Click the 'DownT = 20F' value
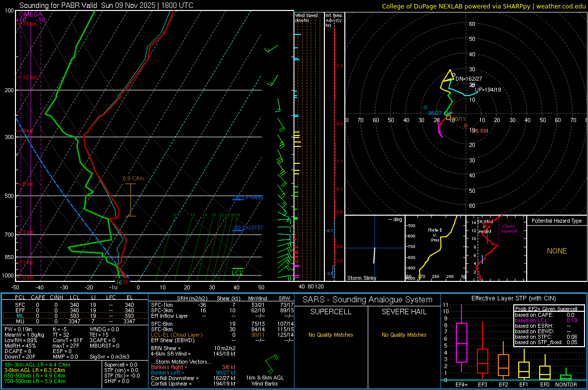The width and height of the screenshot is (588, 390). [20, 357]
